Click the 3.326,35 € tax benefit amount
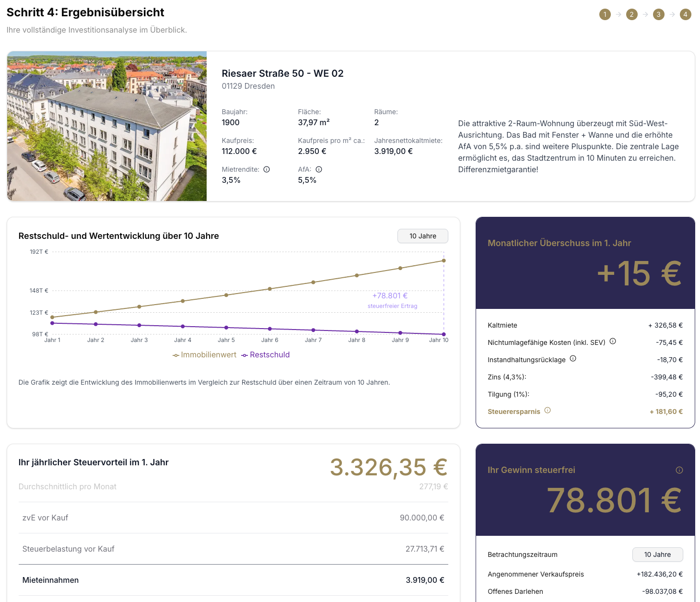Viewport: 700px width, 602px height. (389, 466)
